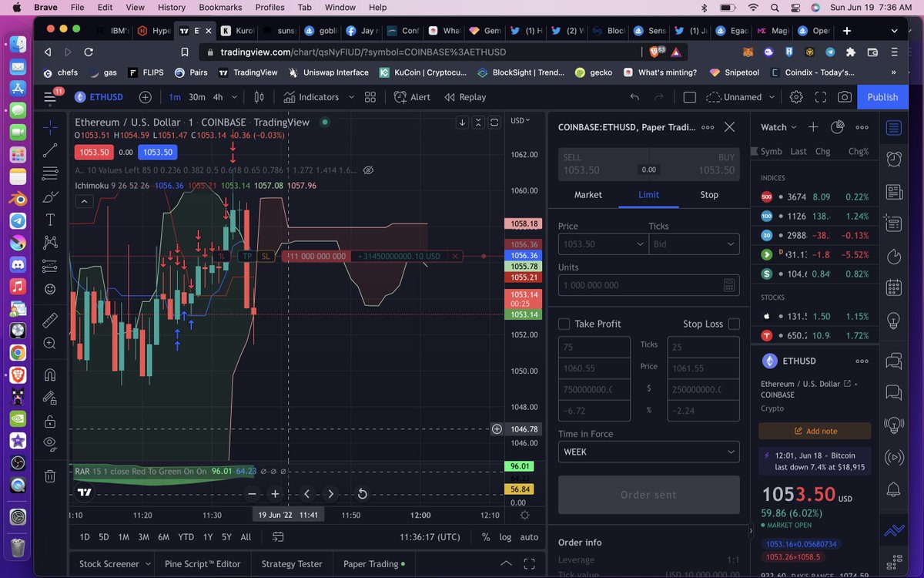Screen dimensions: 924x578
Task: Open the timeframe interval dropdown arrow
Action: [234, 97]
